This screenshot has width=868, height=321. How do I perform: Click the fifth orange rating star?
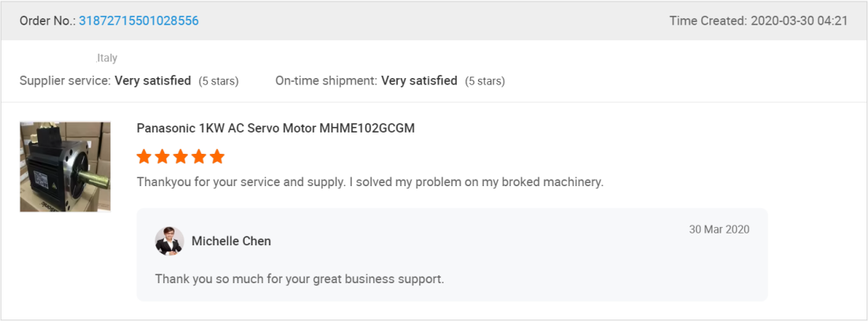217,156
